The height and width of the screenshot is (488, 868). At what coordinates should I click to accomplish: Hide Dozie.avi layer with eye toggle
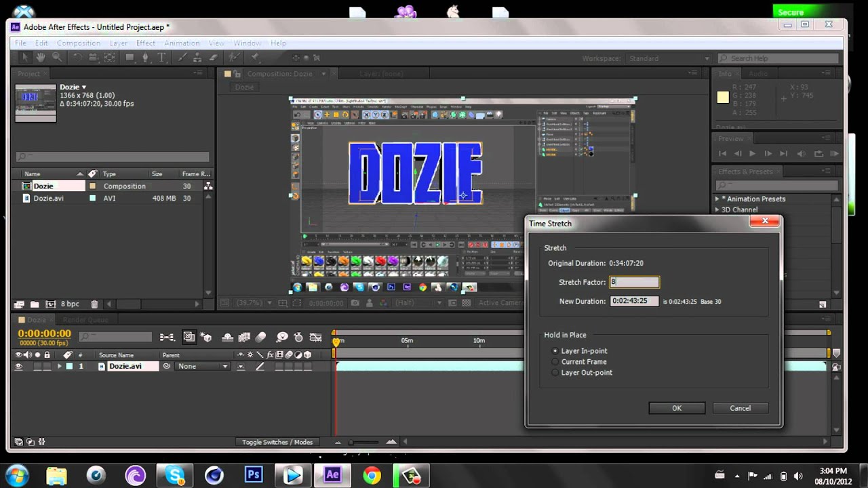point(18,367)
